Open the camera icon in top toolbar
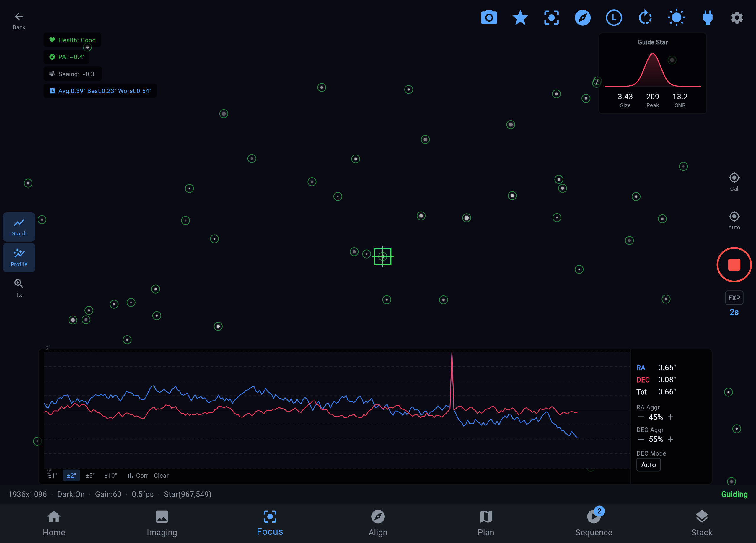The height and width of the screenshot is (543, 756). (489, 18)
